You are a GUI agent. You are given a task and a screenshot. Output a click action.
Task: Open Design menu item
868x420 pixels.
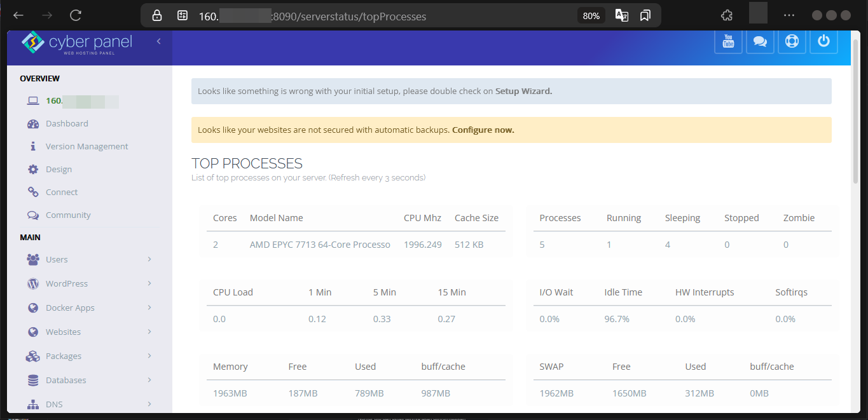(59, 170)
